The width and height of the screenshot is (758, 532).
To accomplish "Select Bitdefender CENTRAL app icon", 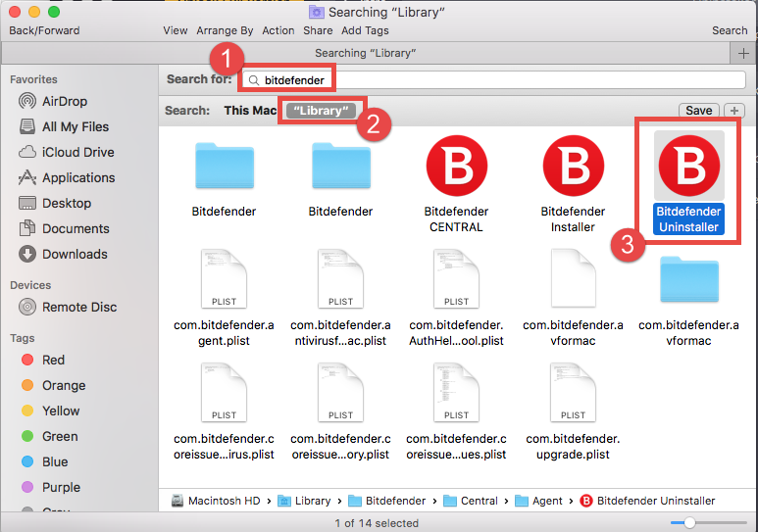I will [456, 166].
